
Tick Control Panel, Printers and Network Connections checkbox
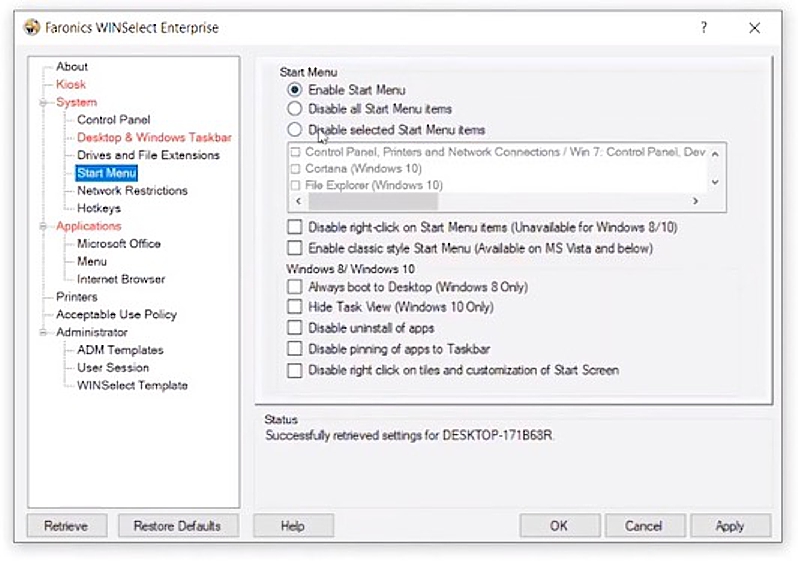coord(295,152)
